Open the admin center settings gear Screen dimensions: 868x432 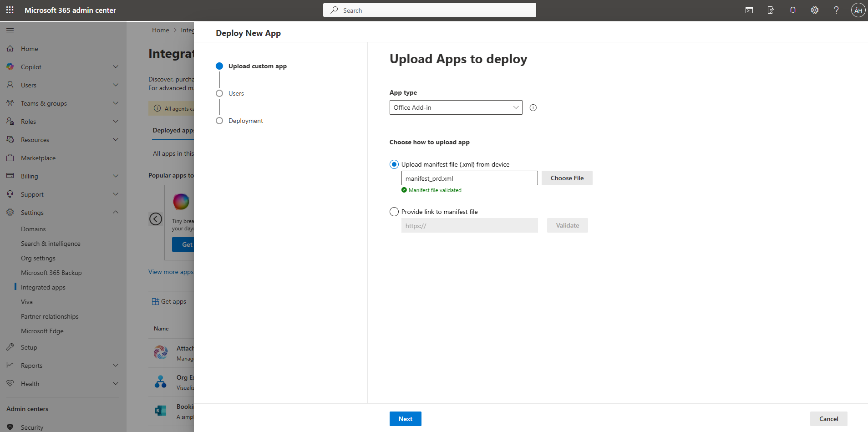815,10
